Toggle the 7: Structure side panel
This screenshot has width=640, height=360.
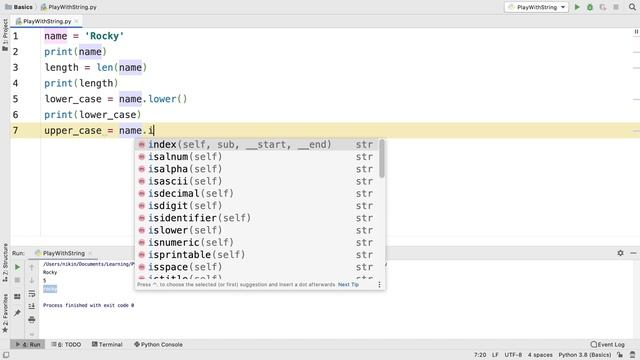click(5, 262)
